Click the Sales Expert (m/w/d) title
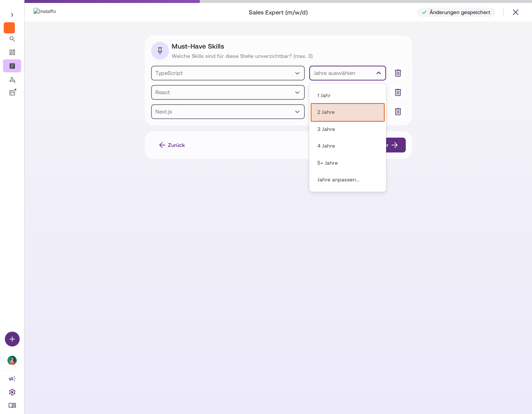The width and height of the screenshot is (532, 414). tap(278, 12)
